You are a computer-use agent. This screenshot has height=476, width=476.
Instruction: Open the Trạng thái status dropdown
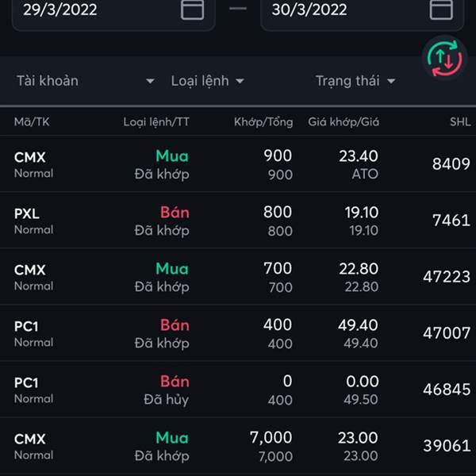(355, 81)
